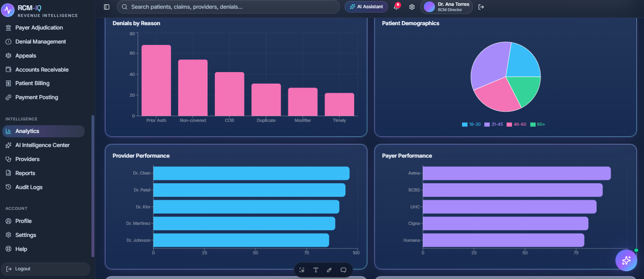This screenshot has height=279, width=644.
Task: Click the Reports document icon
Action: pos(8,173)
